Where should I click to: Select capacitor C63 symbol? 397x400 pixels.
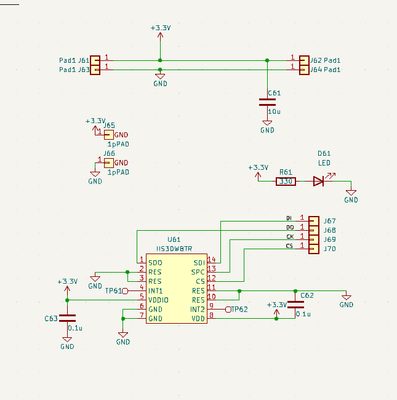(67, 318)
